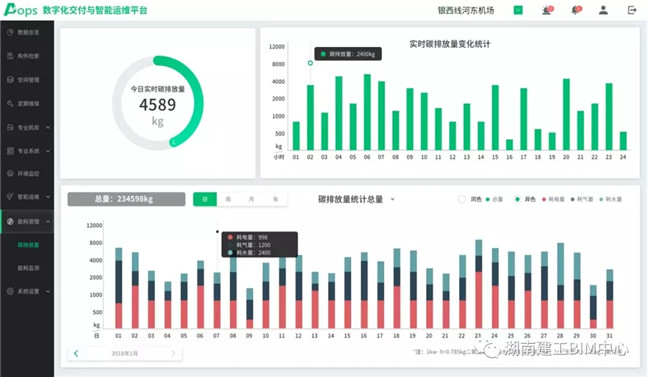Click the 专业机房 sidebar icon
This screenshot has width=650, height=377.
(10, 127)
